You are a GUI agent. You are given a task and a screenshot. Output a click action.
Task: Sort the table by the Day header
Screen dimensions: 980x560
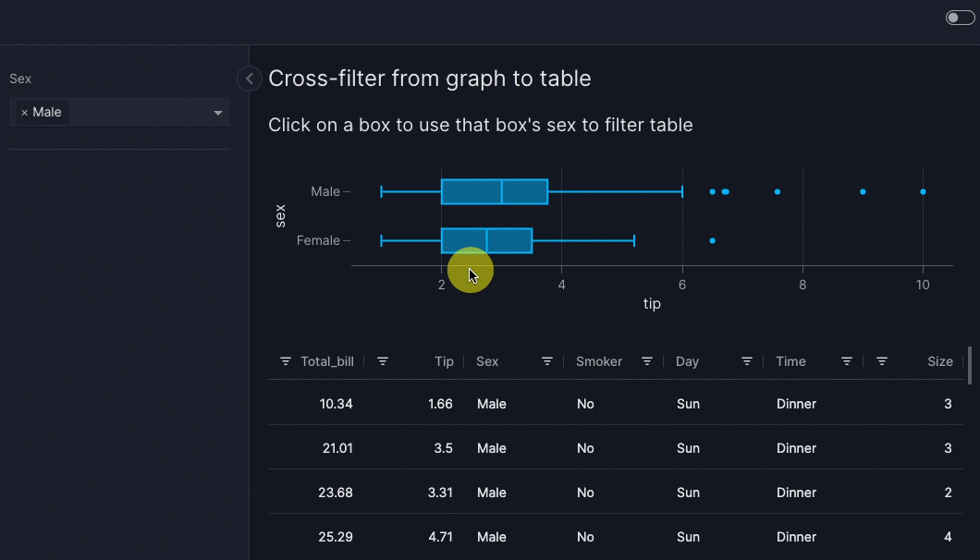coord(687,361)
